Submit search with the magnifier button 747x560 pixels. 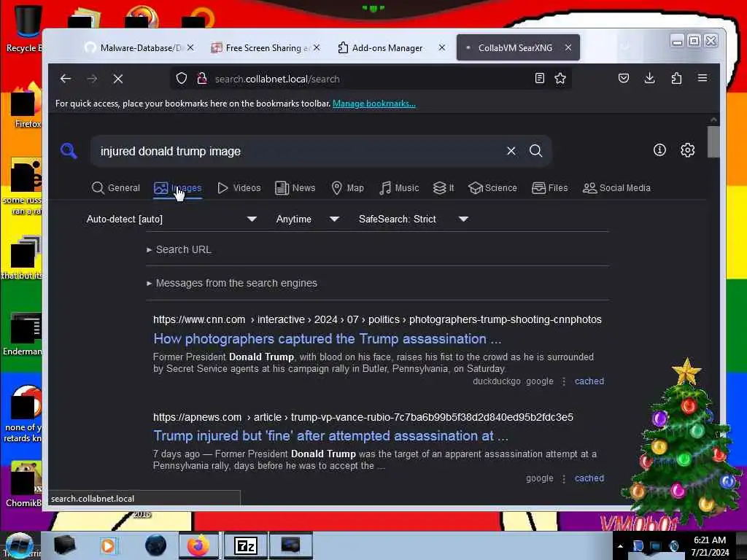(x=536, y=151)
